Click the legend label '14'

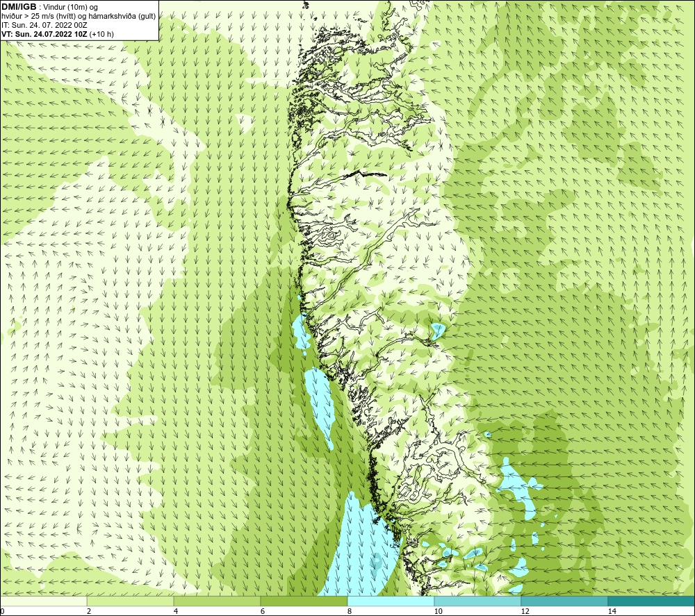point(612,611)
